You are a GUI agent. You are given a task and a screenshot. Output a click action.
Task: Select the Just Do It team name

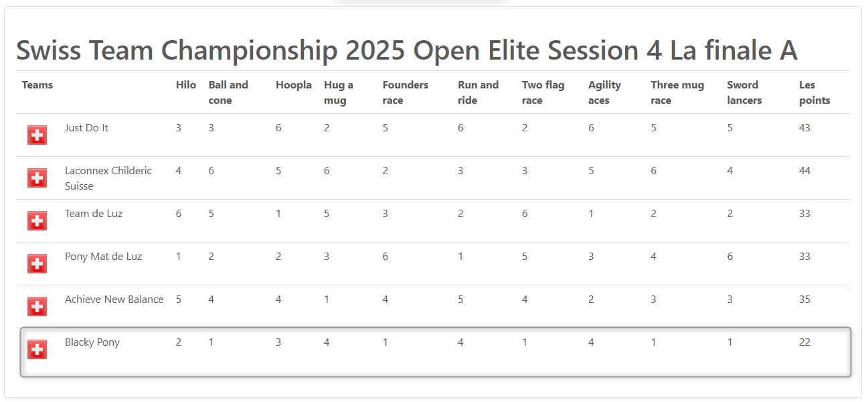86,128
